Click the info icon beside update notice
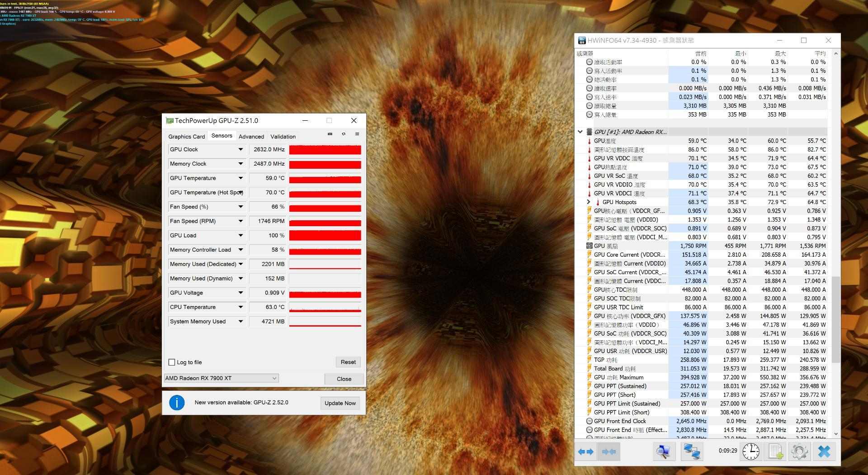868x475 pixels. [177, 403]
